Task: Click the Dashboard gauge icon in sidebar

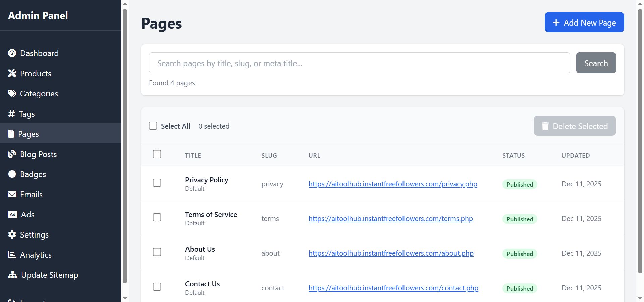Action: pyautogui.click(x=12, y=53)
